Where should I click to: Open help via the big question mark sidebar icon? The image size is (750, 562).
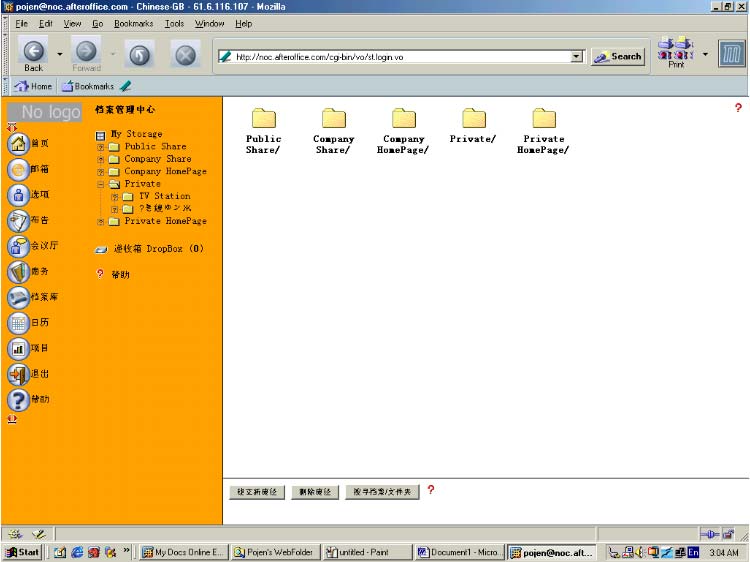pos(18,400)
